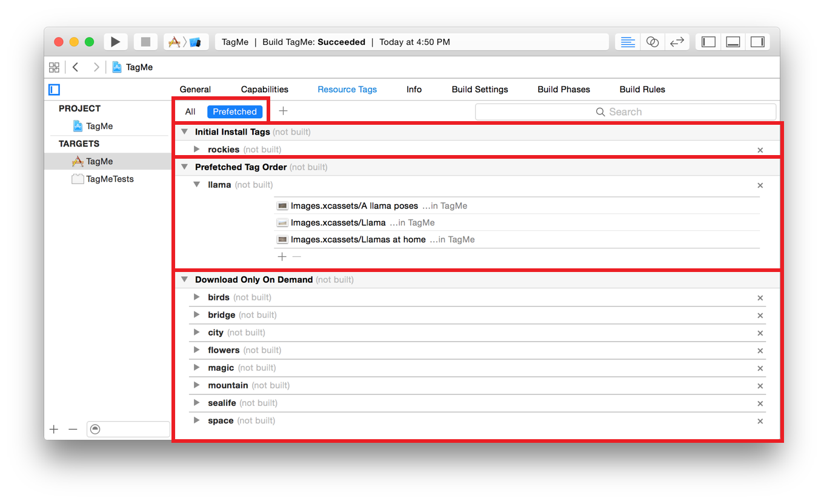Select the Prefetched filter
This screenshot has height=504, width=824.
click(235, 111)
